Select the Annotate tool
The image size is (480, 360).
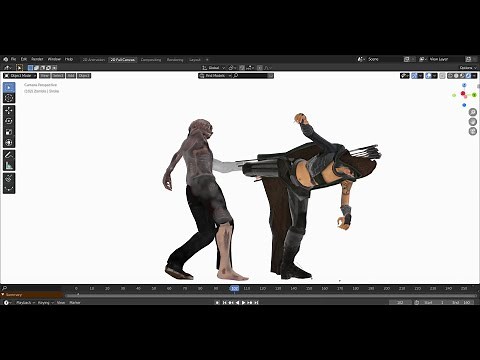9,155
